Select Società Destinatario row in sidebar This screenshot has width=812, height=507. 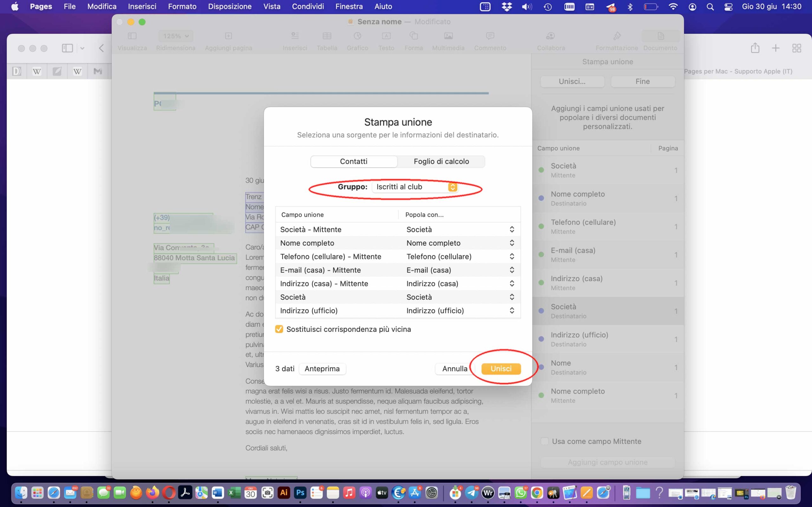pos(607,311)
